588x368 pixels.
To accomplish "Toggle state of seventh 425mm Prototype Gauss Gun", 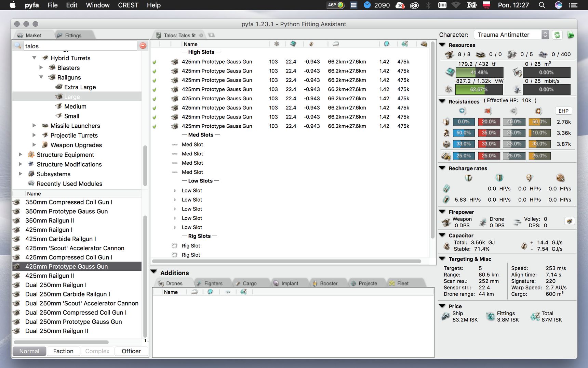I will (155, 117).
